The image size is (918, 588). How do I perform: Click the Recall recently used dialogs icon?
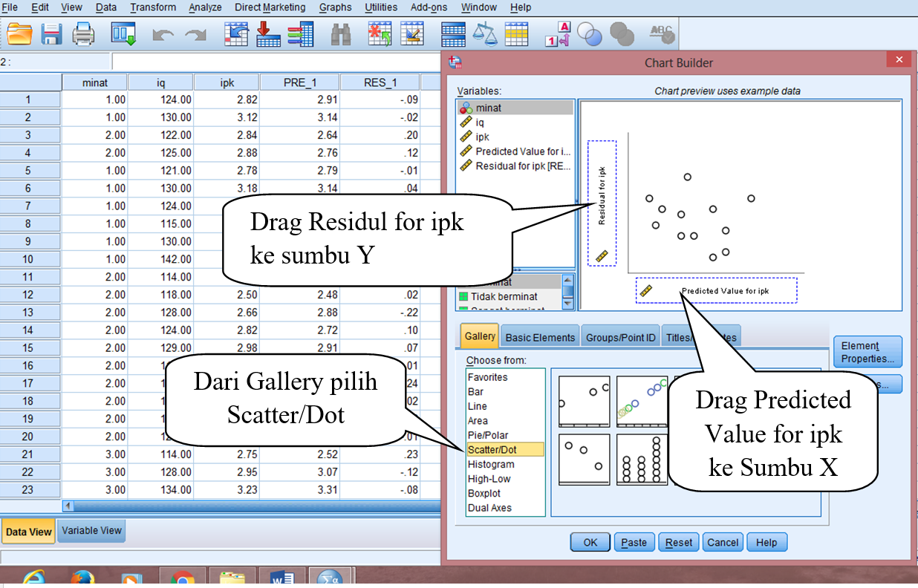[x=123, y=34]
